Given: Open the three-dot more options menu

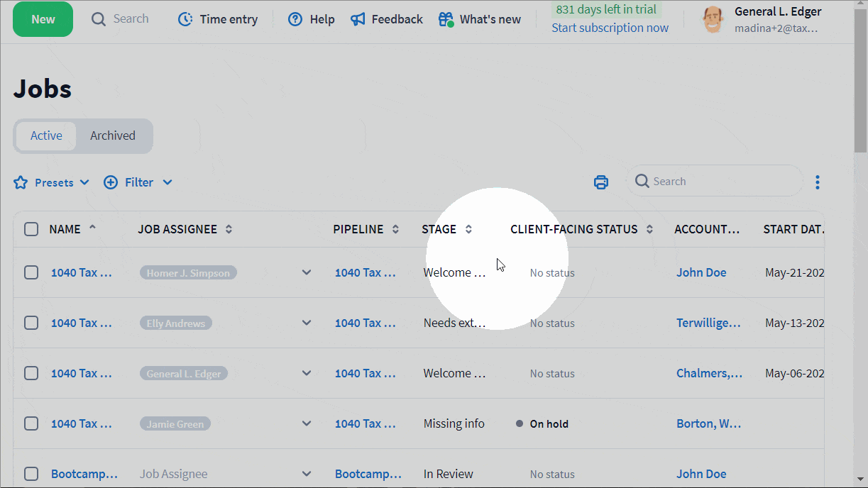Looking at the screenshot, I should [x=818, y=182].
